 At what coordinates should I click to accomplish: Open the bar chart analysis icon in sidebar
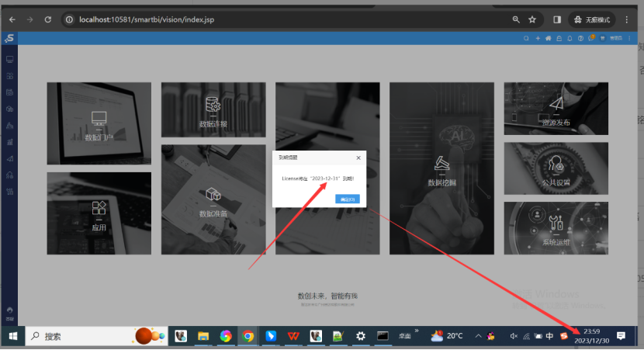pyautogui.click(x=10, y=142)
